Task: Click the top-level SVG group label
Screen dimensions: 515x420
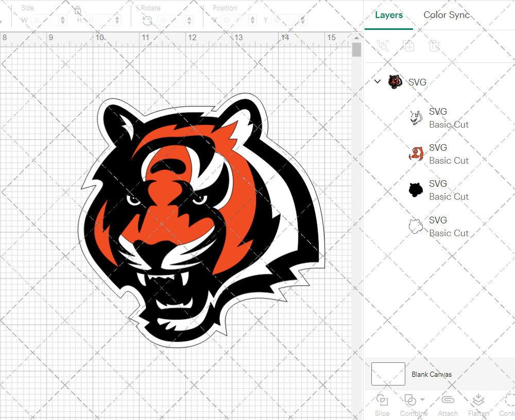Action: point(417,82)
